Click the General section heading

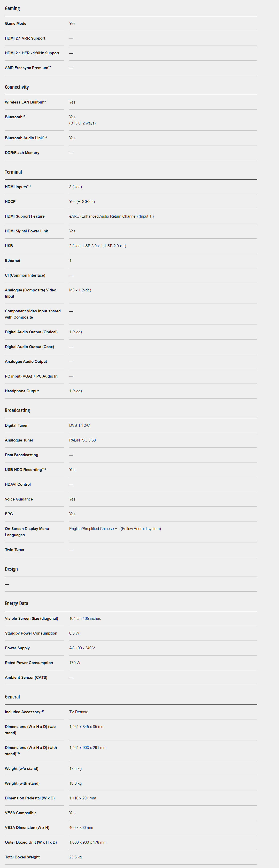pyautogui.click(x=12, y=696)
